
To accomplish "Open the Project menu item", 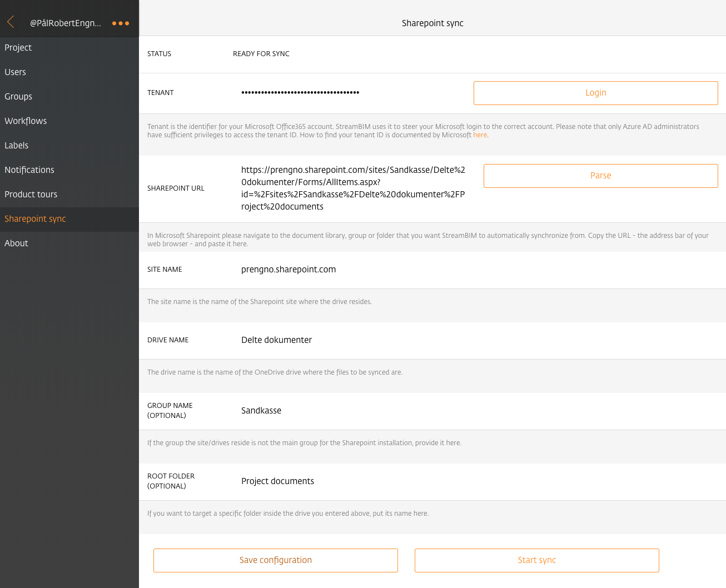I will coord(69,48).
